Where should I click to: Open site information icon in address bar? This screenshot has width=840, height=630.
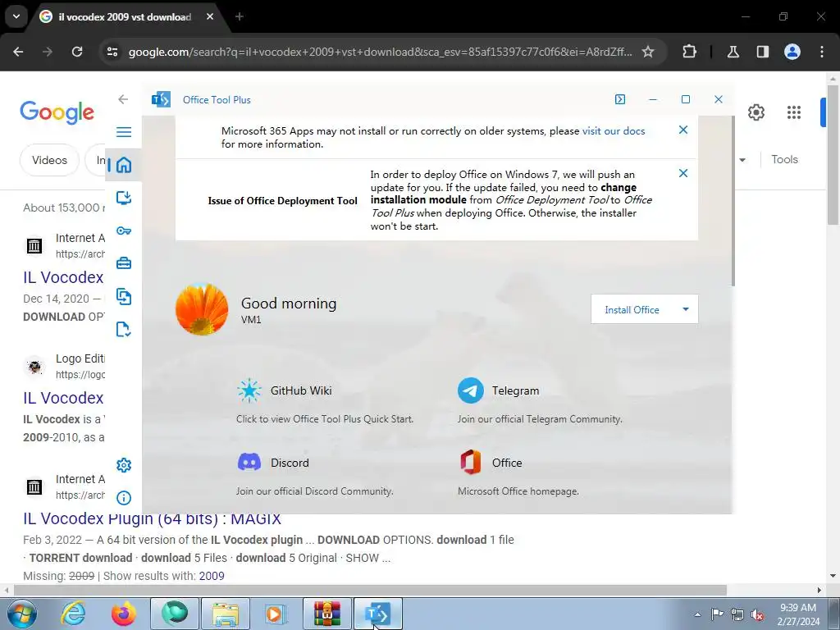click(x=112, y=52)
